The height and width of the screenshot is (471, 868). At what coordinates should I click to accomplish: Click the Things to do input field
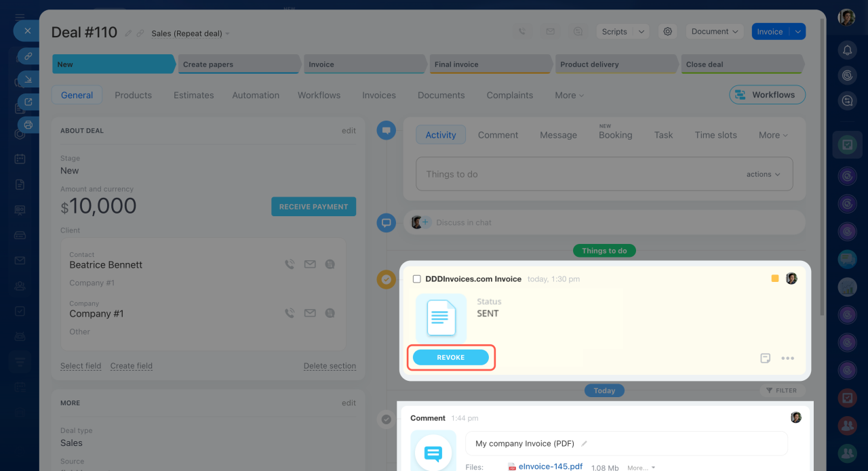coord(576,174)
